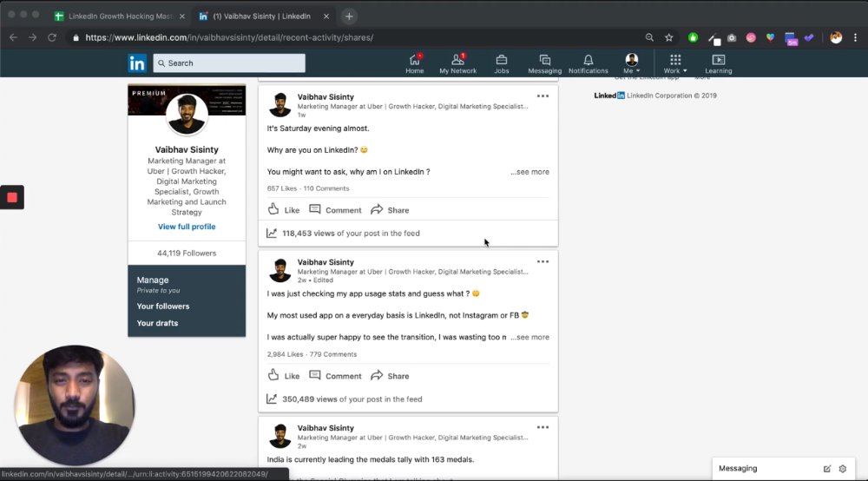The image size is (868, 481).
Task: Share the Saturday evening post
Action: (390, 210)
